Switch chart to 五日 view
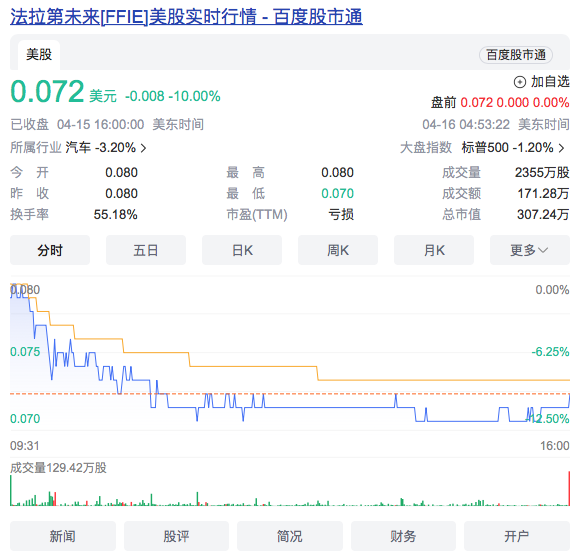Screen dimensions: 582x556 point(146,250)
